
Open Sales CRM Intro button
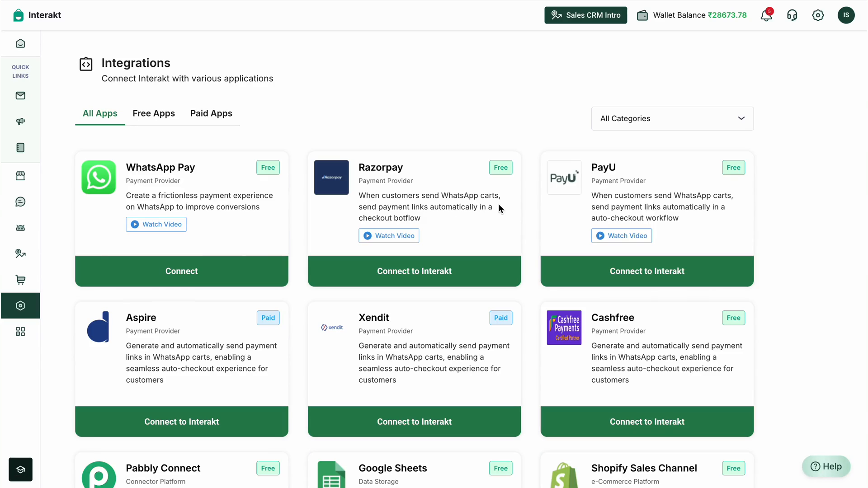coord(585,15)
